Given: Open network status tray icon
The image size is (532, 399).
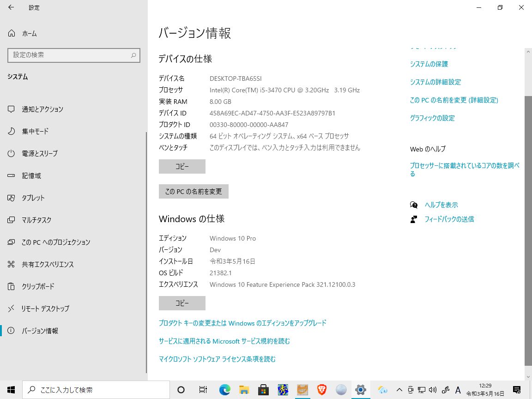Looking at the screenshot, I should tap(422, 390).
